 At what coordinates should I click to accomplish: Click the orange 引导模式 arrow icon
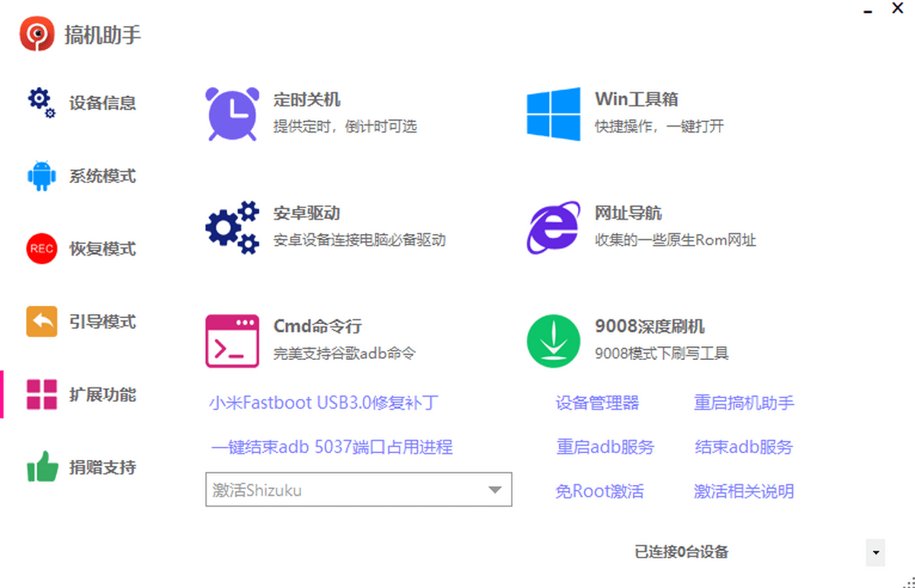click(41, 321)
